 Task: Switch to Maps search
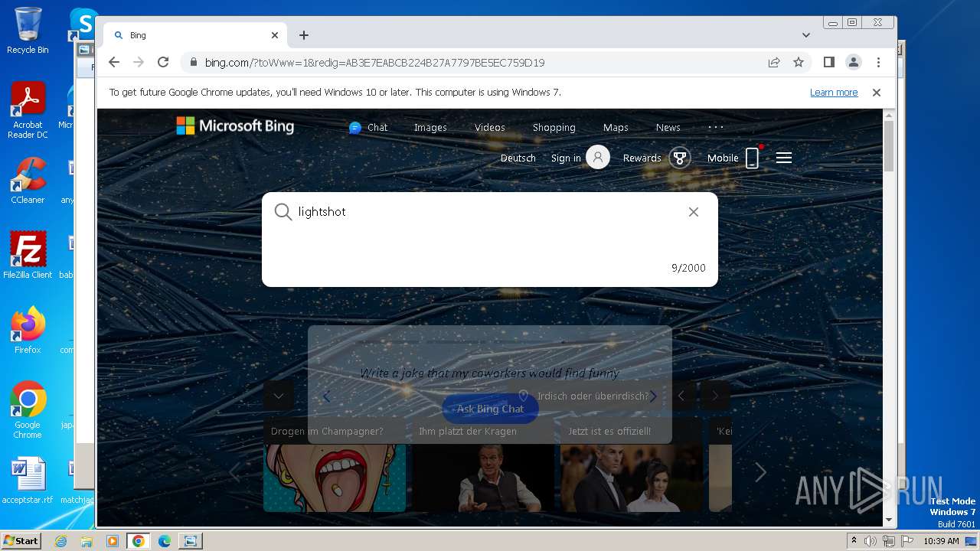click(616, 128)
